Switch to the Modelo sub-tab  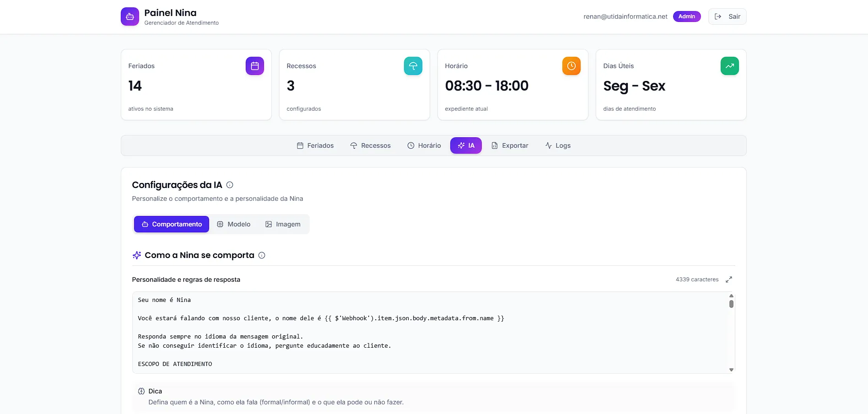tap(233, 224)
